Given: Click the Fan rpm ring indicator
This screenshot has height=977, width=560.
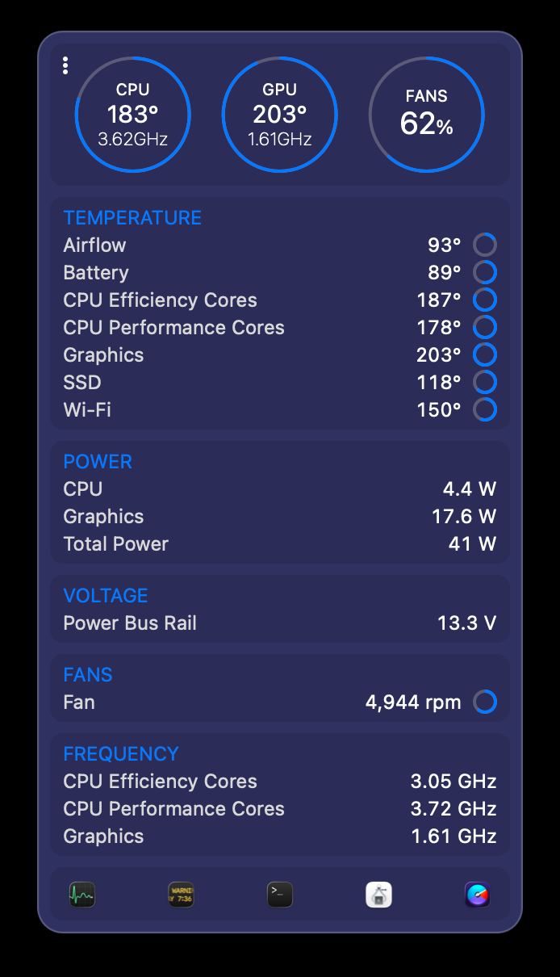Looking at the screenshot, I should coord(485,702).
